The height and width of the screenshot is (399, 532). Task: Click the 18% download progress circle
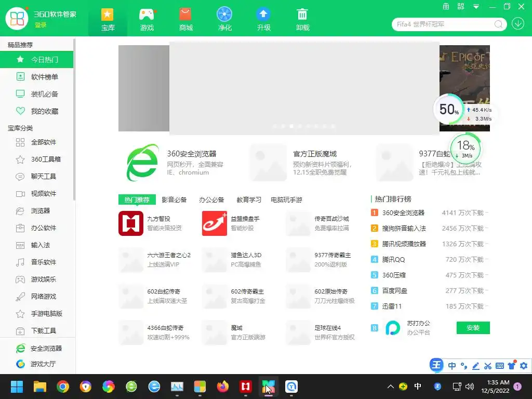click(465, 148)
